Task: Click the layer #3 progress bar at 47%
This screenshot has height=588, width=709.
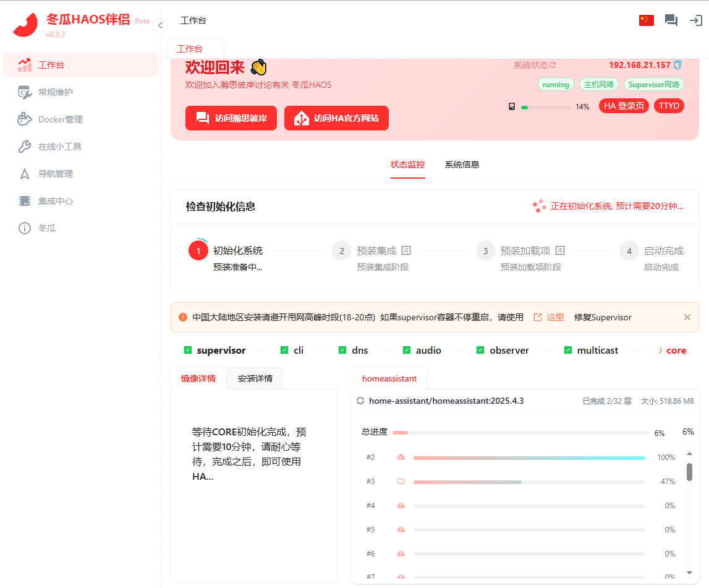Action: [529, 482]
